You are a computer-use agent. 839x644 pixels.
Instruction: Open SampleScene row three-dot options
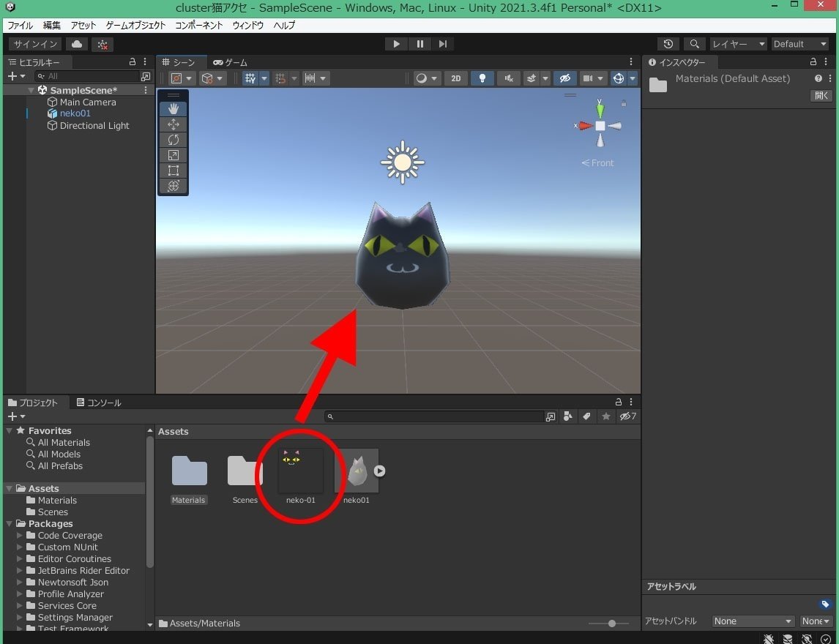click(x=146, y=90)
